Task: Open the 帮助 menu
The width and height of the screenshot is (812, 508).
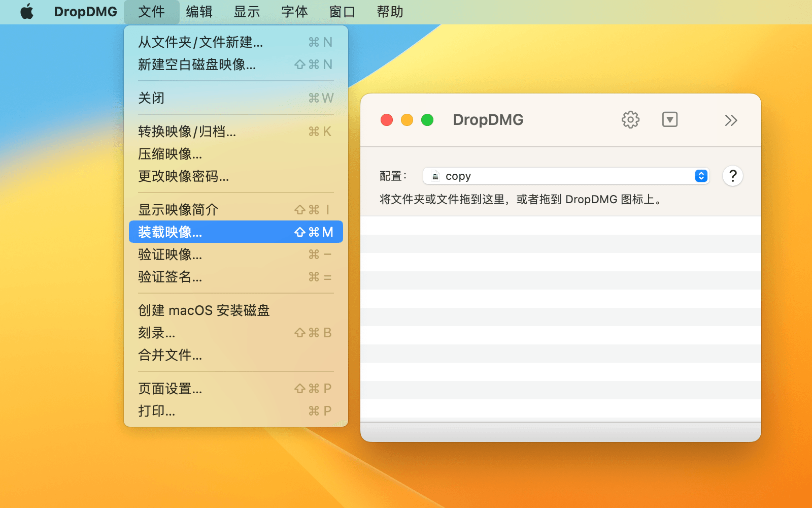Action: 390,12
